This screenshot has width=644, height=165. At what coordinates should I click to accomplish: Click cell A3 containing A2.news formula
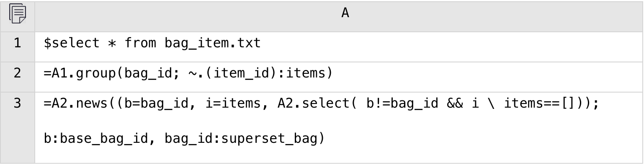click(339, 127)
